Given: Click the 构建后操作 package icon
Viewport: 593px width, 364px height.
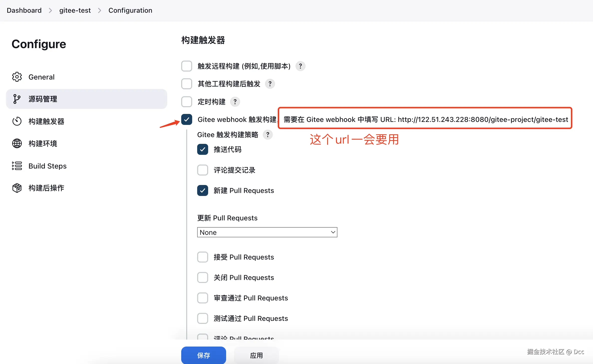Looking at the screenshot, I should 17,188.
